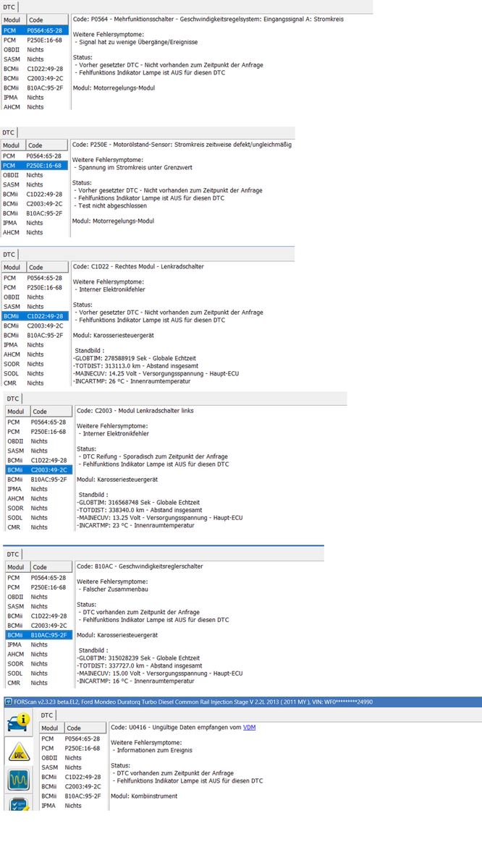Click the FORScan app icon in title bar
The image size is (482, 868).
(8, 702)
